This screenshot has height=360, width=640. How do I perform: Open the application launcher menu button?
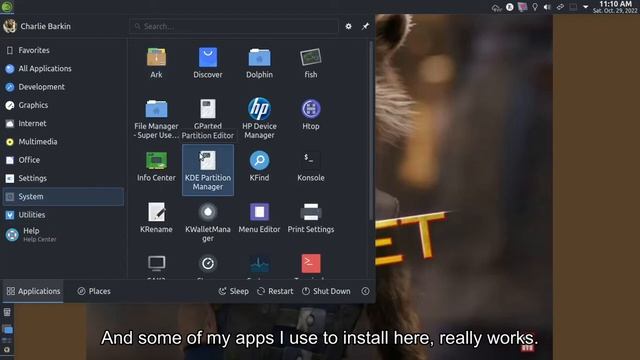(x=7, y=7)
